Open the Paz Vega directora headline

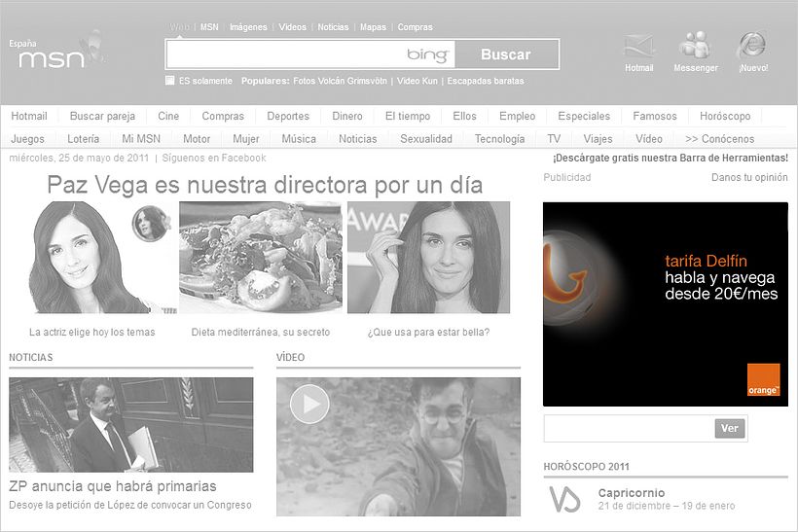pyautogui.click(x=265, y=185)
